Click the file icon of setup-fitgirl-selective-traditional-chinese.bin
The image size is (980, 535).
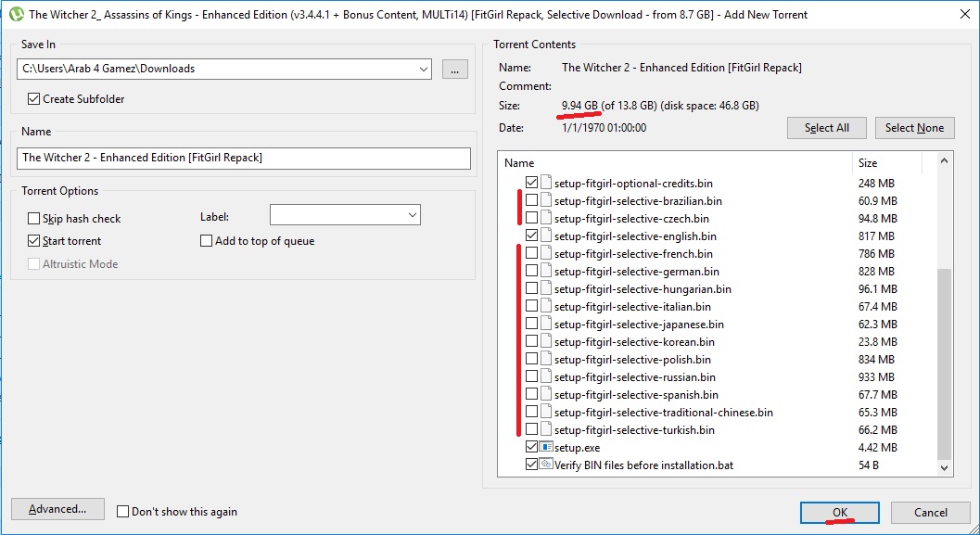coord(546,412)
